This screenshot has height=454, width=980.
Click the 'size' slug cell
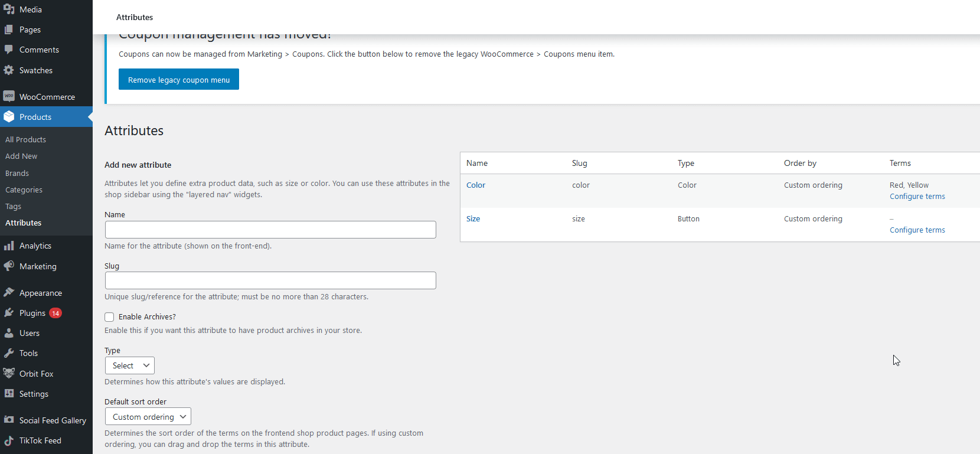pos(579,218)
